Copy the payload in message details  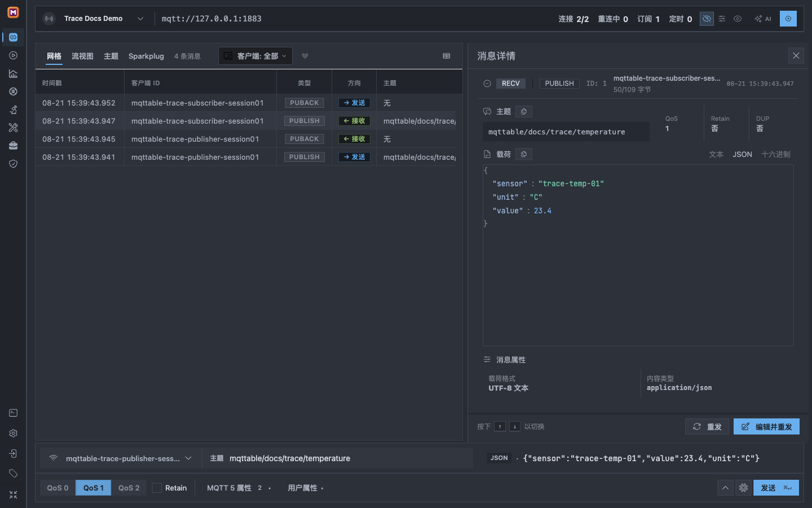point(524,154)
